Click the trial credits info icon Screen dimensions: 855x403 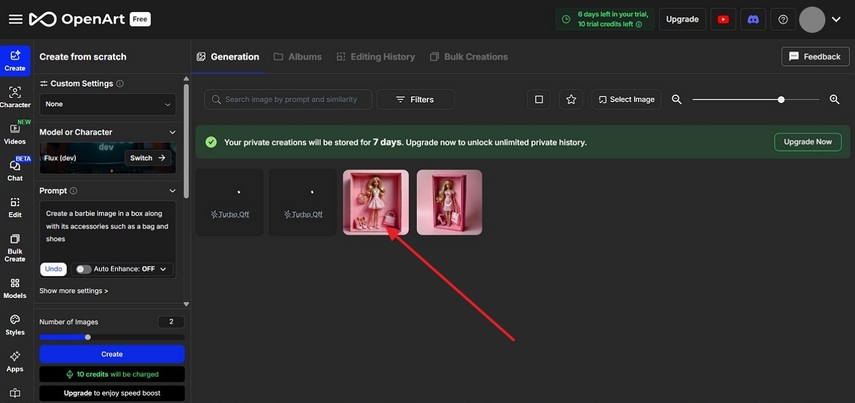639,24
